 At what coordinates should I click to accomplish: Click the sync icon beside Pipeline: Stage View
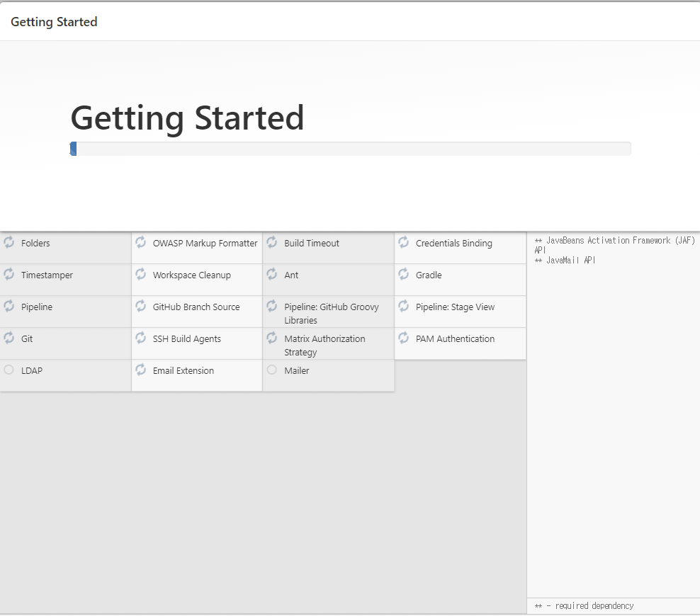[x=404, y=306]
